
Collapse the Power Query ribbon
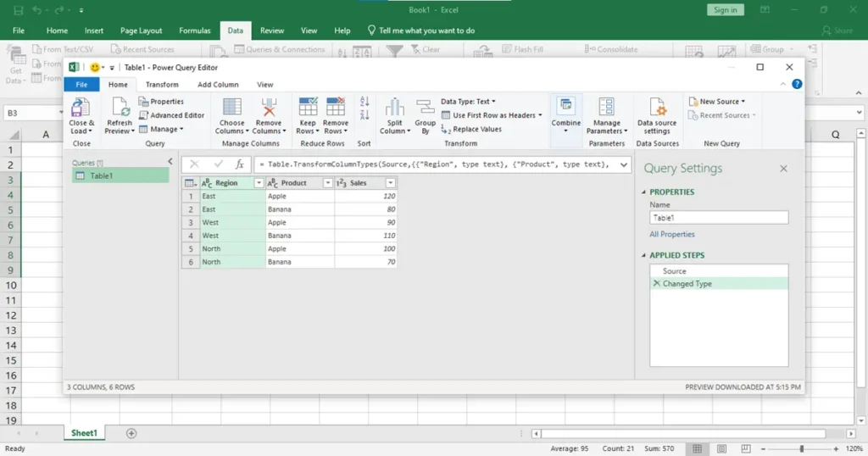point(782,84)
